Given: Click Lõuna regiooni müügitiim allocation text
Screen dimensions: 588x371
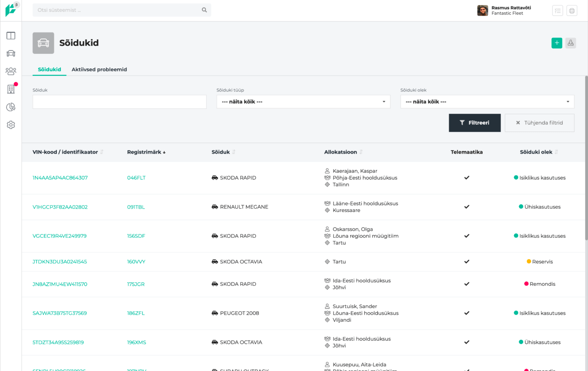Looking at the screenshot, I should pos(365,236).
